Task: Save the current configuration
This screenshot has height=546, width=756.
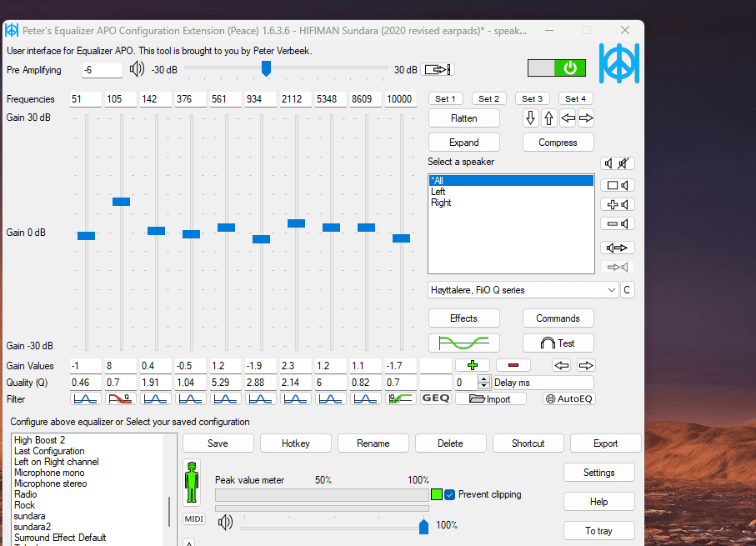Action: point(218,443)
